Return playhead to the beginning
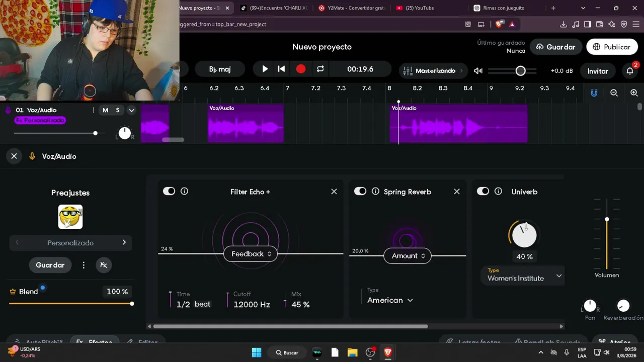Viewport: 644px width, 362px height. 281,69
